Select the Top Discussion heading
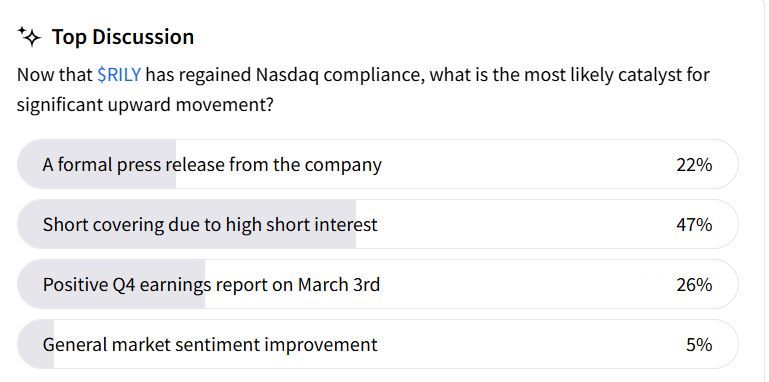The height and width of the screenshot is (382, 769). 123,37
